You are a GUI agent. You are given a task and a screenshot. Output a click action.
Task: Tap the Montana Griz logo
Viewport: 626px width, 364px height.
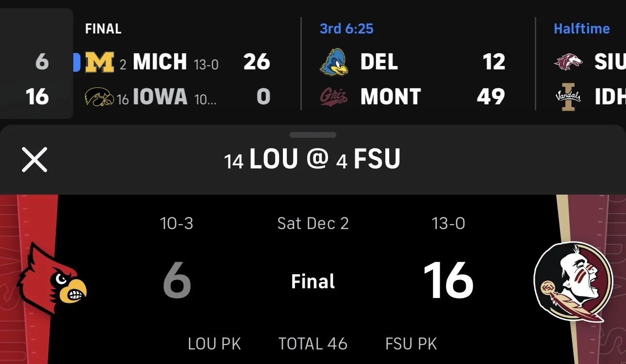point(334,98)
